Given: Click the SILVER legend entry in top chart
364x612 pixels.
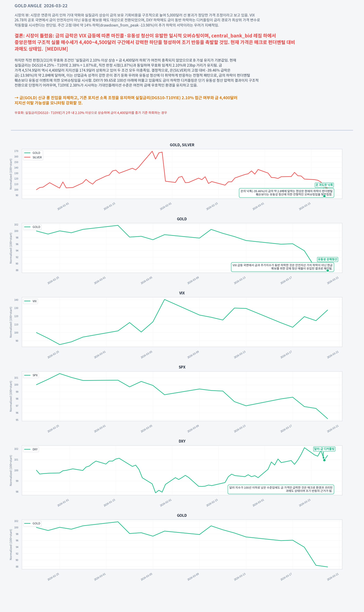Looking at the screenshot, I should pyautogui.click(x=33, y=157).
